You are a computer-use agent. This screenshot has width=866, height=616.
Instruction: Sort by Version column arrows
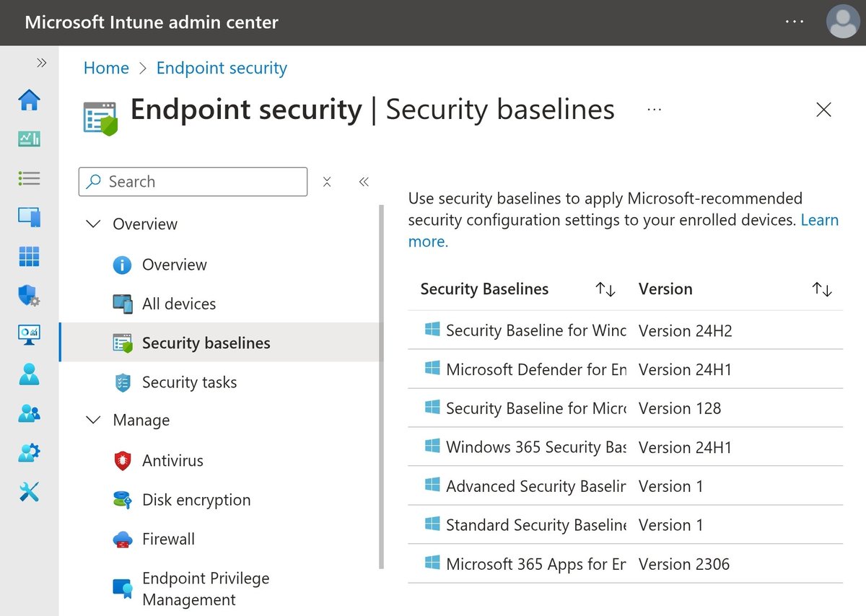[822, 289]
